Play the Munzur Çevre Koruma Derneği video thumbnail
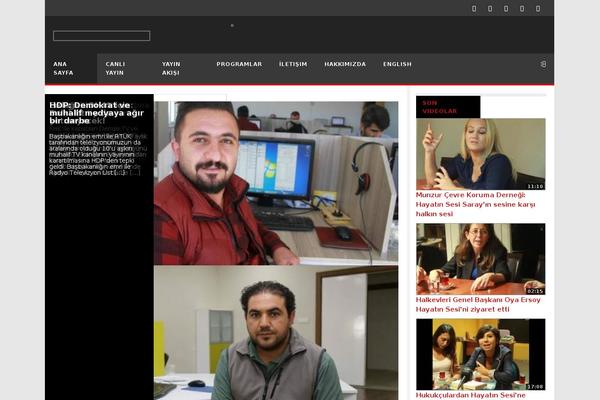The width and height of the screenshot is (600, 400). (481, 154)
